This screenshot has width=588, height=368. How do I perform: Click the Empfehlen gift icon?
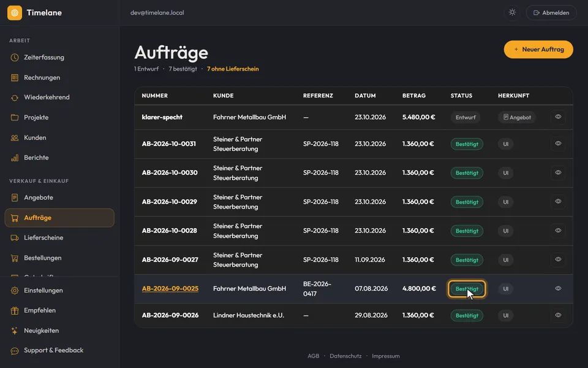pyautogui.click(x=15, y=310)
